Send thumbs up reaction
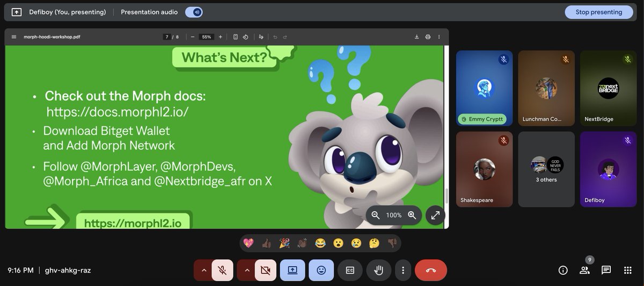644x286 pixels. click(266, 243)
